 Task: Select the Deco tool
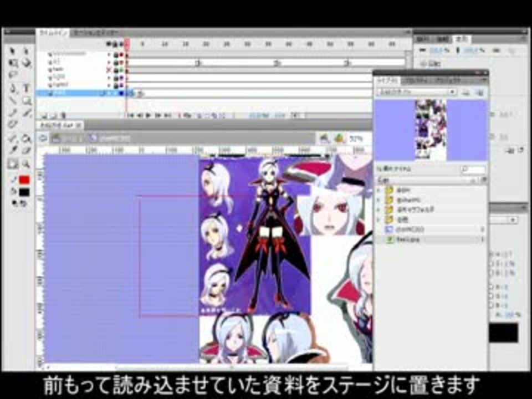click(x=13, y=124)
